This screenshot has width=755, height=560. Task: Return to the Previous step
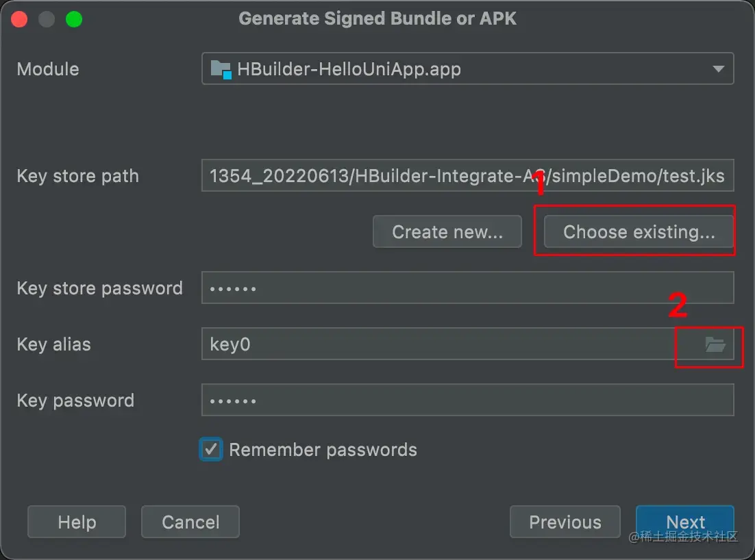[565, 522]
